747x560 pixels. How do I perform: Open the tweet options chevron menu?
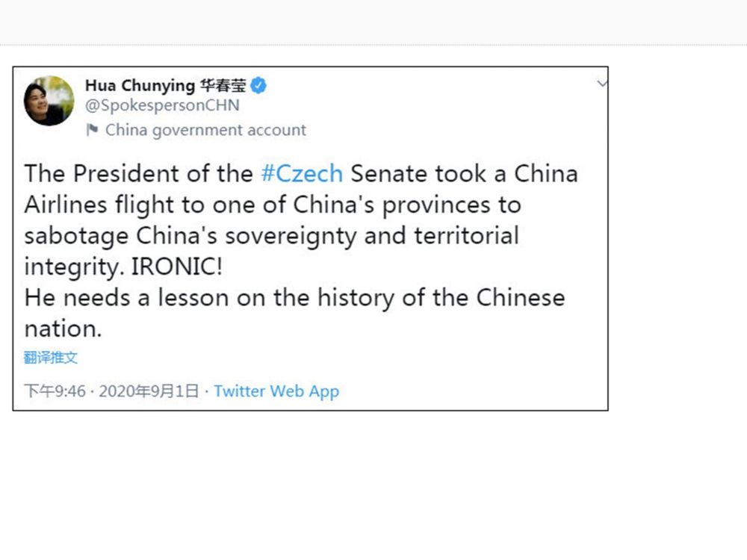(x=602, y=84)
